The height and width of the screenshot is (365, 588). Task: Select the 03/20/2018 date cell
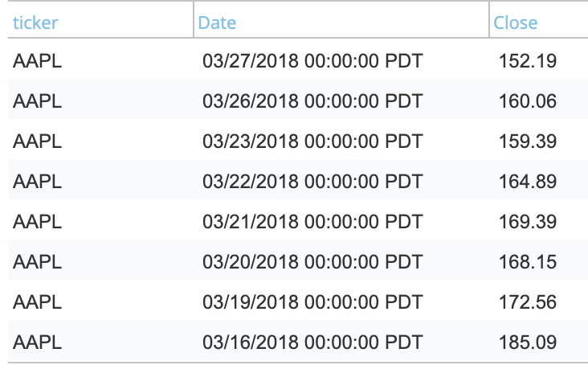tap(312, 261)
